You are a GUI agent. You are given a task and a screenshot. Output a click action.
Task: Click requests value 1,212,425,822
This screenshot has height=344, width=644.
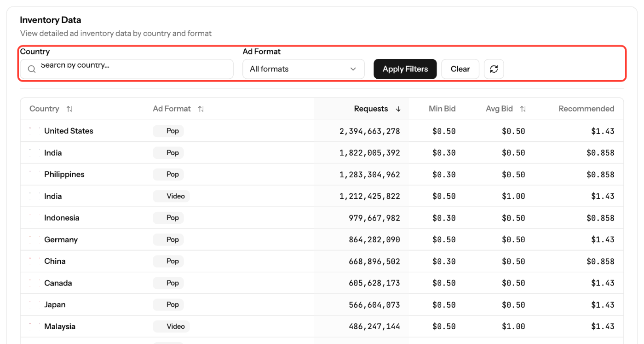point(370,196)
